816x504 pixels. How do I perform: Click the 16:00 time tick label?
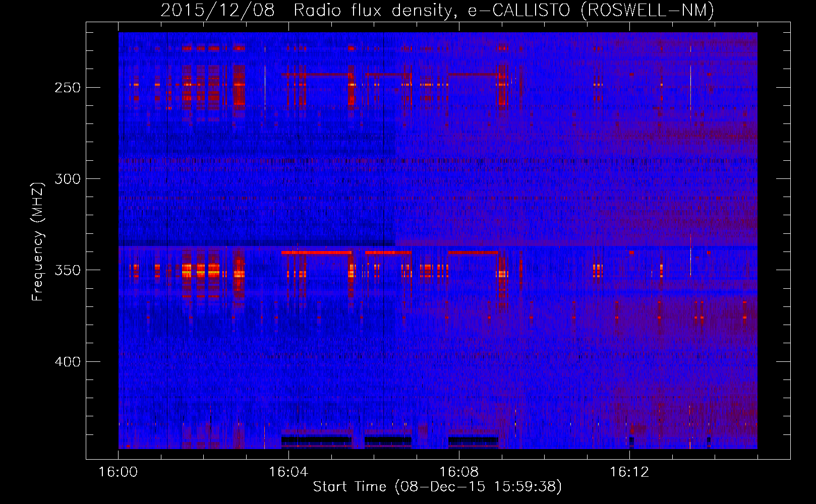click(118, 472)
